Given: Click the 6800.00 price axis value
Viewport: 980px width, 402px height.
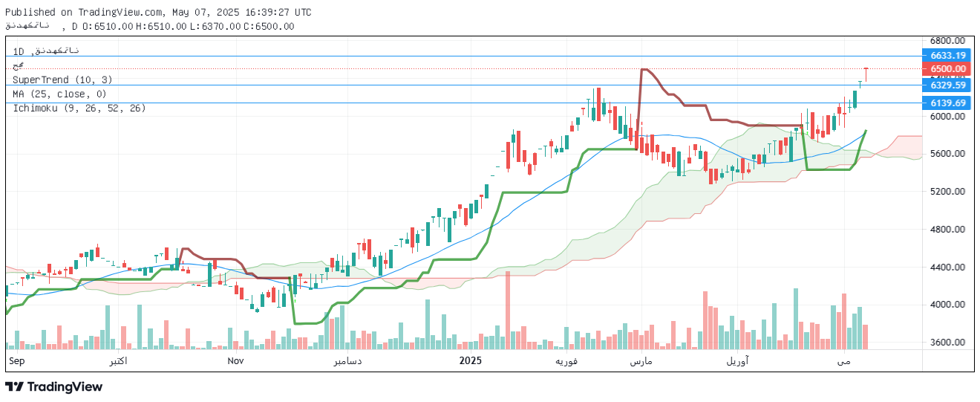Looking at the screenshot, I should click(947, 41).
